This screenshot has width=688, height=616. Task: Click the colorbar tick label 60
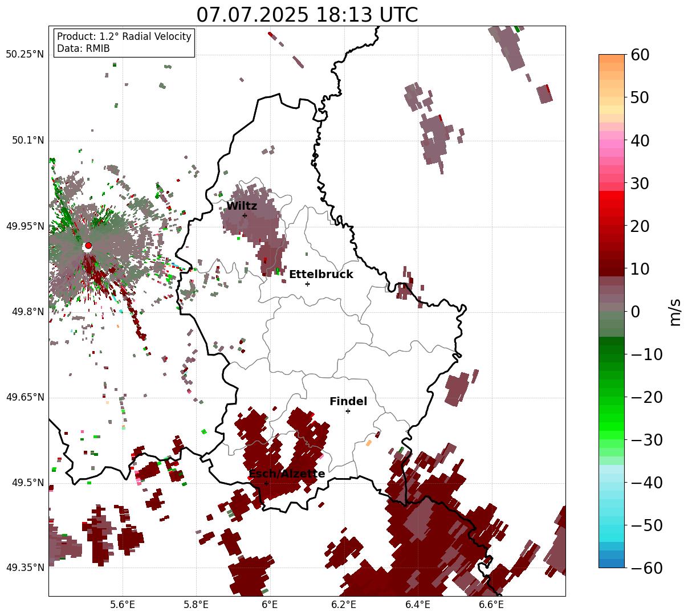(640, 55)
